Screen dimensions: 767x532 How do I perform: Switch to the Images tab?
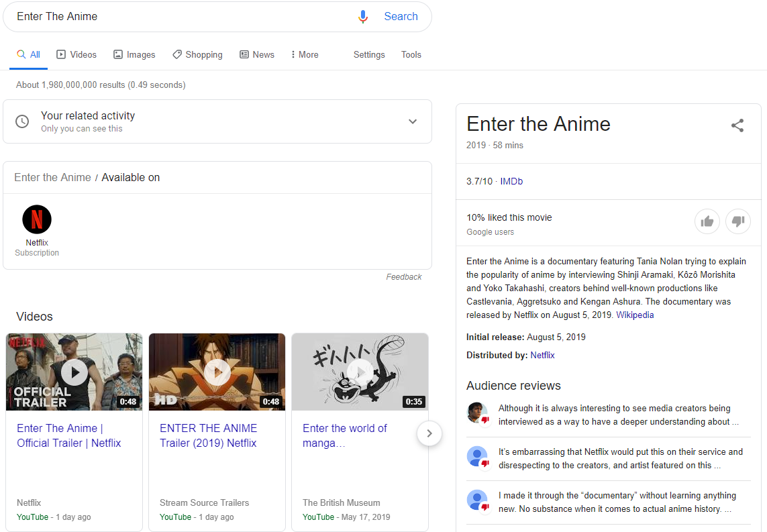[x=134, y=55]
